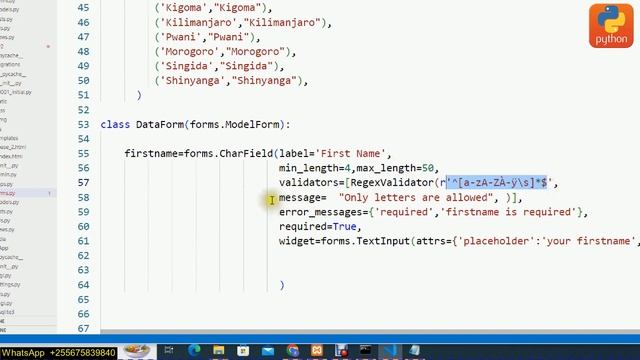Click 'max_length=50' on line 56
This screenshot has height=360, width=640.
[x=395, y=168]
